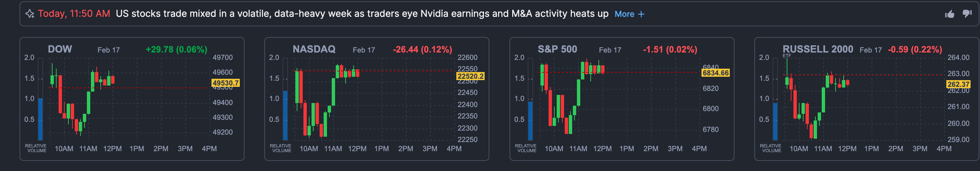Image resolution: width=980 pixels, height=171 pixels.
Task: Click the Russell 2000 price label 262.37
Action: (x=958, y=84)
